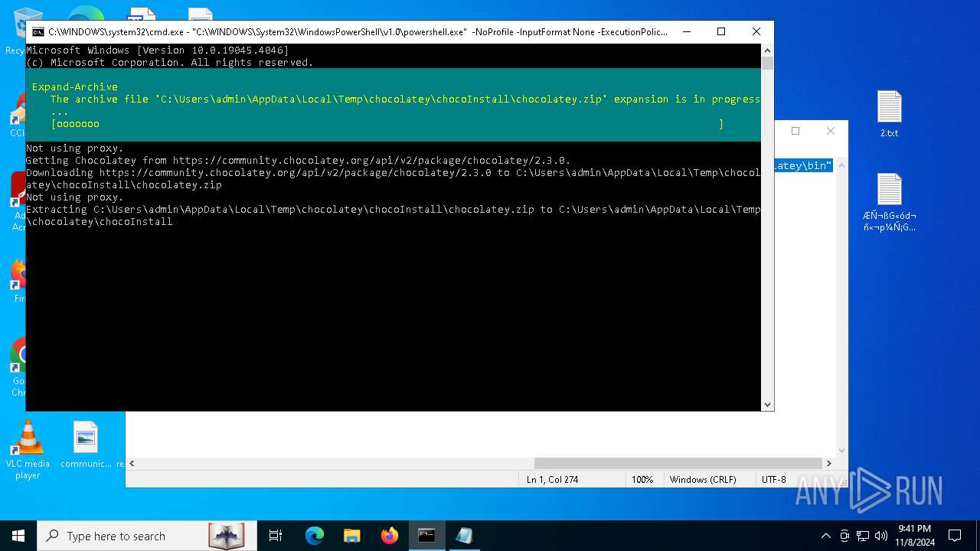Open the news widget icon in the taskbar
980x551 pixels.
click(227, 536)
